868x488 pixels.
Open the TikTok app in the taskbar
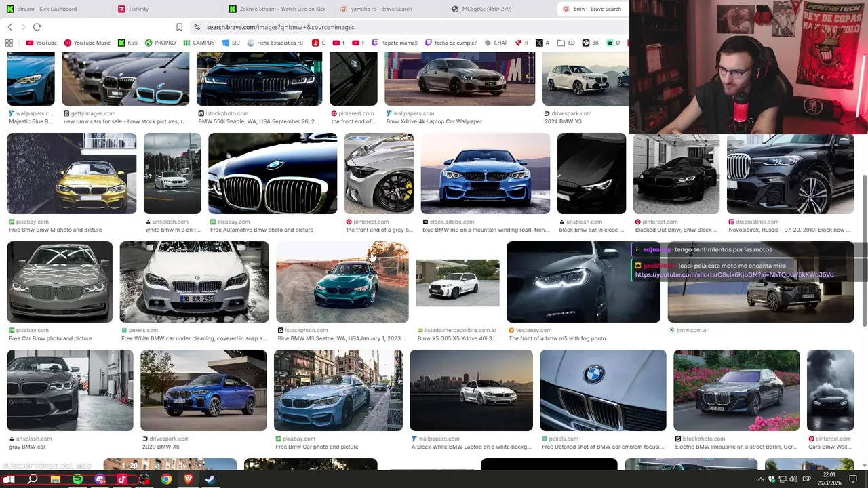pos(122,479)
